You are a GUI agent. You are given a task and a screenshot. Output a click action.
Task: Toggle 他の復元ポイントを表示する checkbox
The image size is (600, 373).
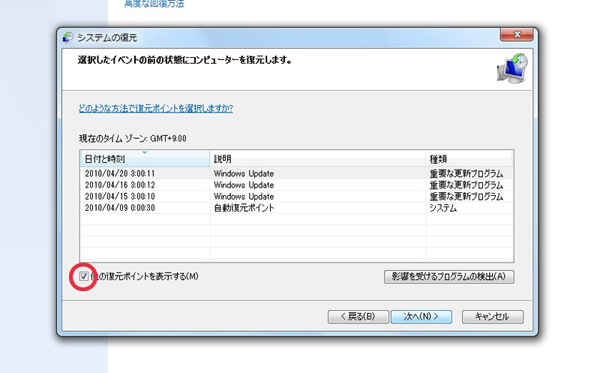pyautogui.click(x=84, y=276)
